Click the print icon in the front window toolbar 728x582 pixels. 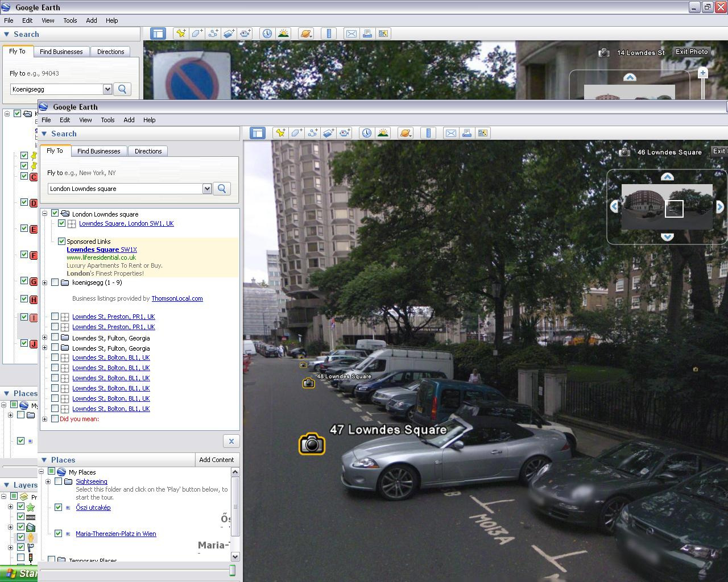[467, 133]
